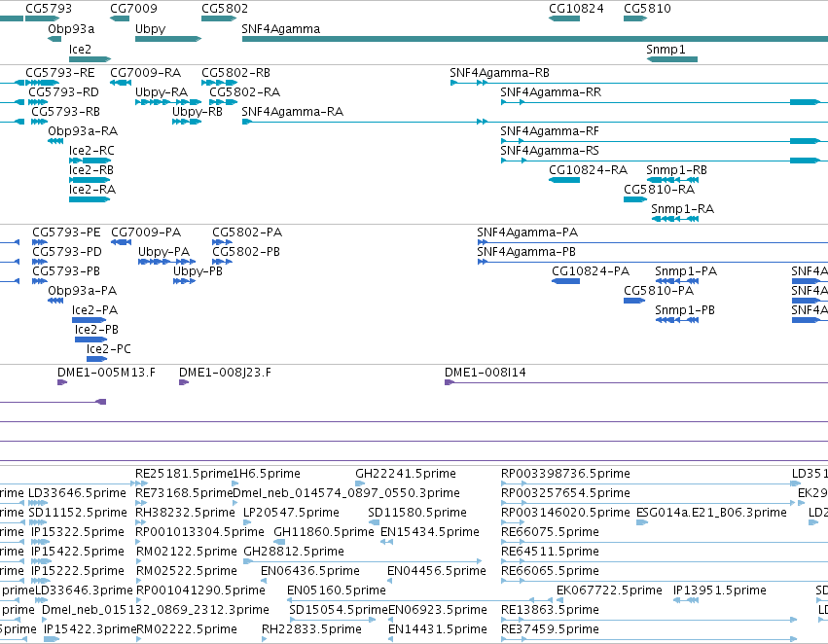
Task: Click transcript CG5802-RA
Action: [x=244, y=92]
